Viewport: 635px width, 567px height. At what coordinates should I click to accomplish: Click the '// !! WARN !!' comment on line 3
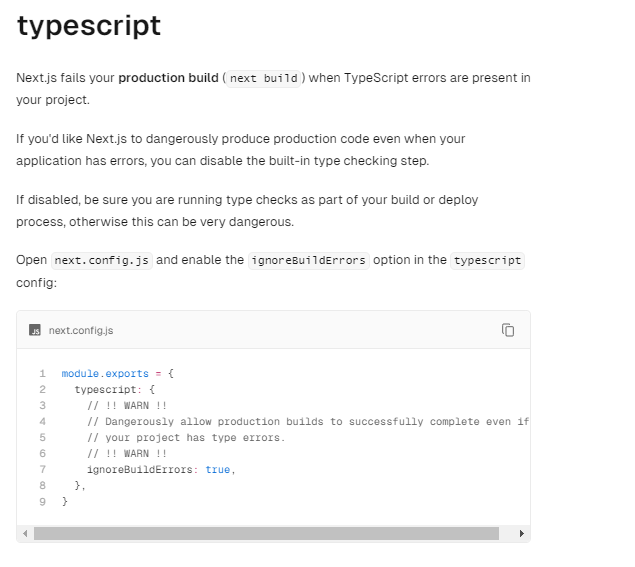coord(127,405)
